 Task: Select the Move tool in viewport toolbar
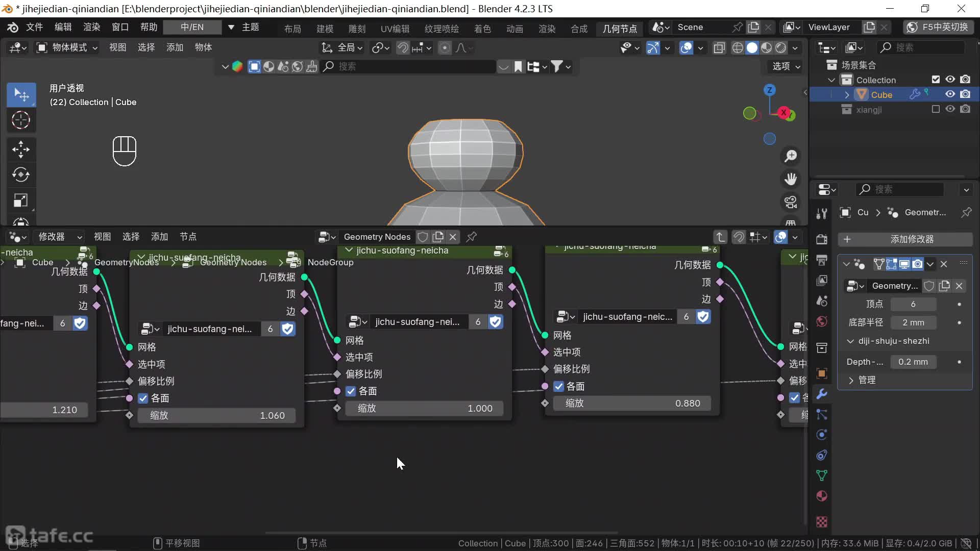pos(21,149)
